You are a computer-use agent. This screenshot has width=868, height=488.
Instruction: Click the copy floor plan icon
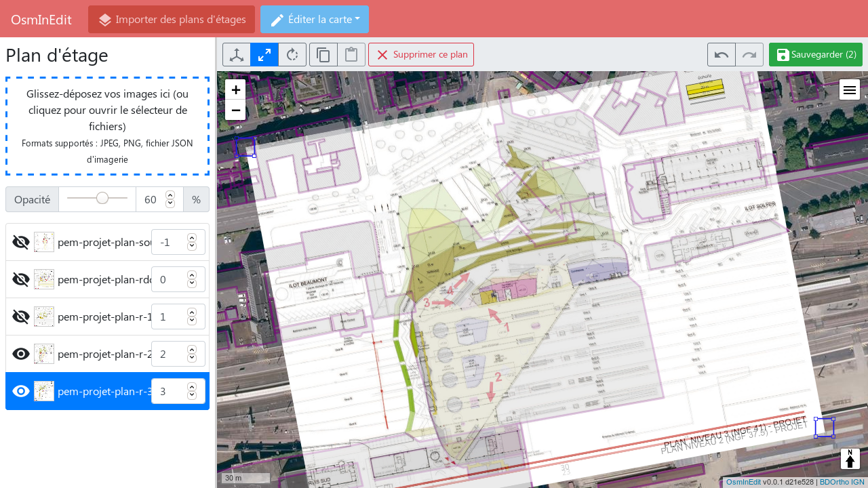pyautogui.click(x=323, y=55)
